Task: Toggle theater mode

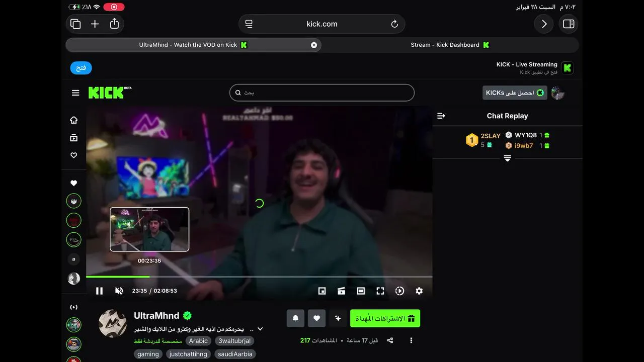Action: point(361,291)
